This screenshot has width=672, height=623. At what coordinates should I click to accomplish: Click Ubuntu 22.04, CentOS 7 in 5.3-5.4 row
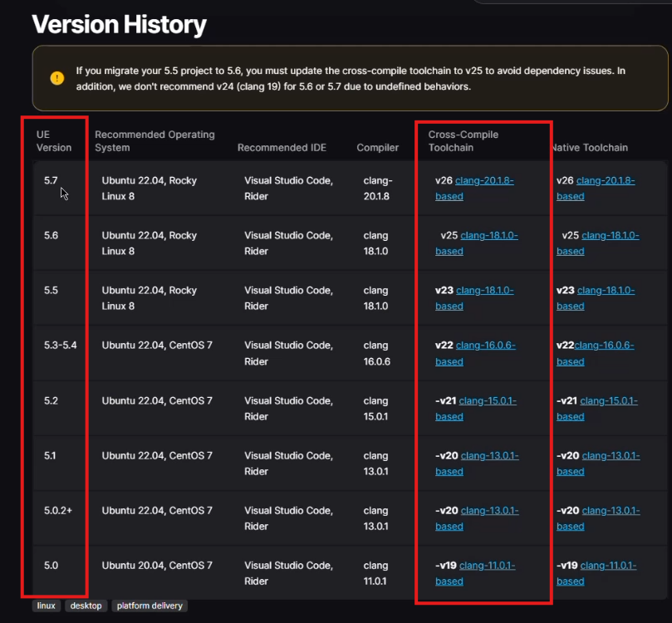click(x=157, y=346)
